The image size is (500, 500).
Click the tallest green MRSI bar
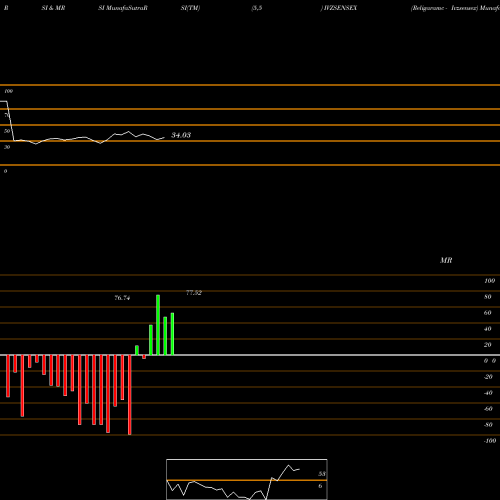(x=158, y=325)
